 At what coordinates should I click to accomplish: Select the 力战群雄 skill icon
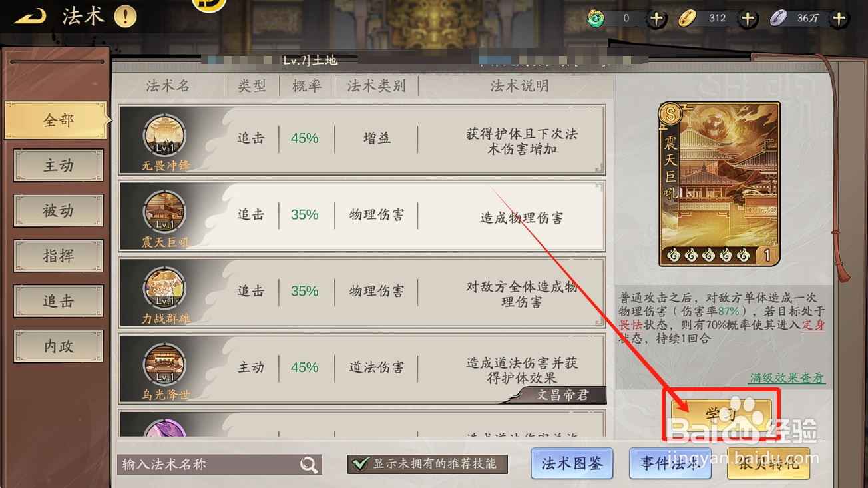[x=164, y=289]
